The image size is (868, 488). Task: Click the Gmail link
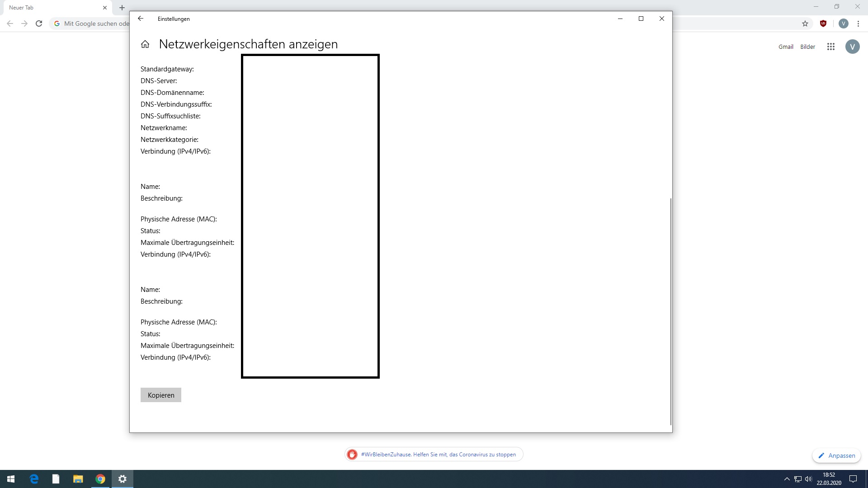[x=786, y=47]
